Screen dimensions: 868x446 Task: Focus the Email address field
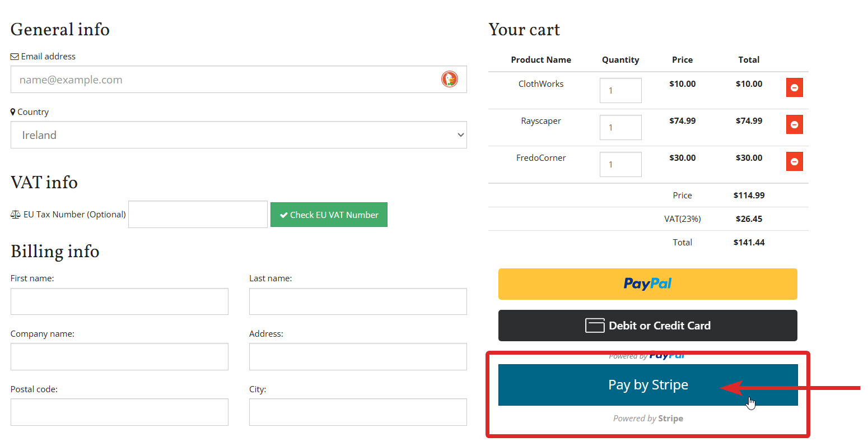[224, 80]
